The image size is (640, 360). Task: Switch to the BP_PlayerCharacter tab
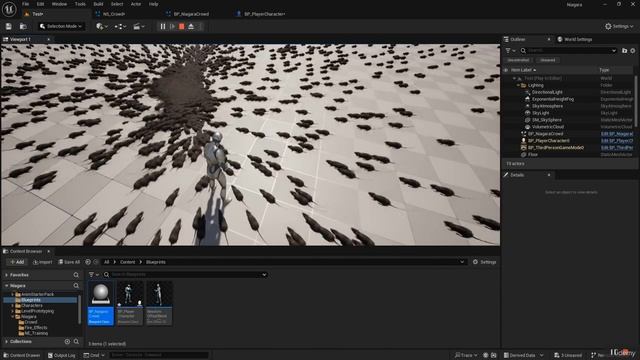(x=264, y=14)
